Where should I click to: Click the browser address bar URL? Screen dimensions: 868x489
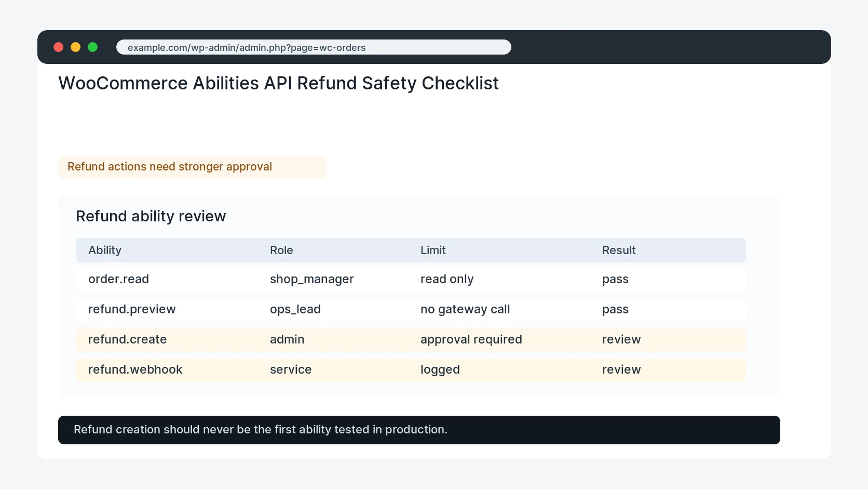pos(314,47)
